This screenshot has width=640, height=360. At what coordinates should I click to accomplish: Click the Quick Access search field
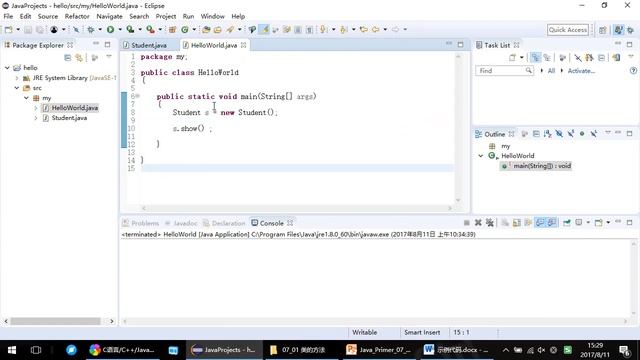(568, 29)
